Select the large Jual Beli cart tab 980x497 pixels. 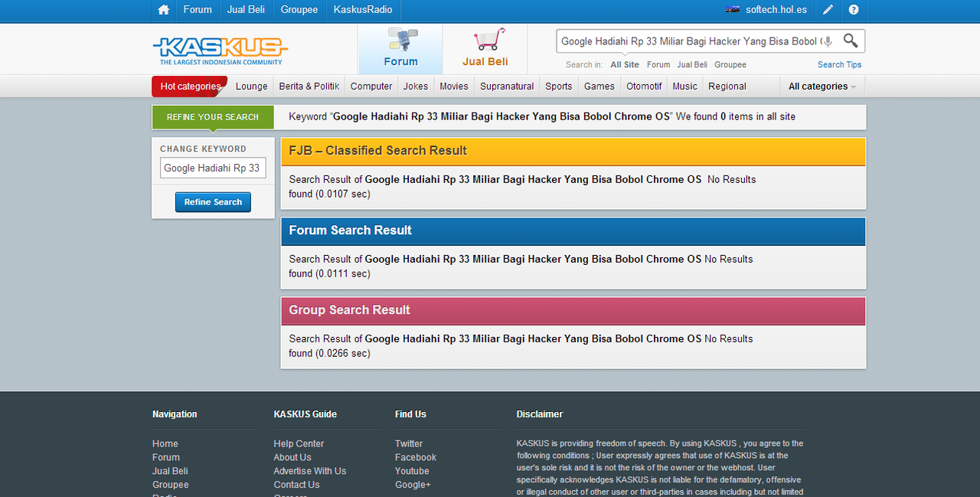(485, 49)
